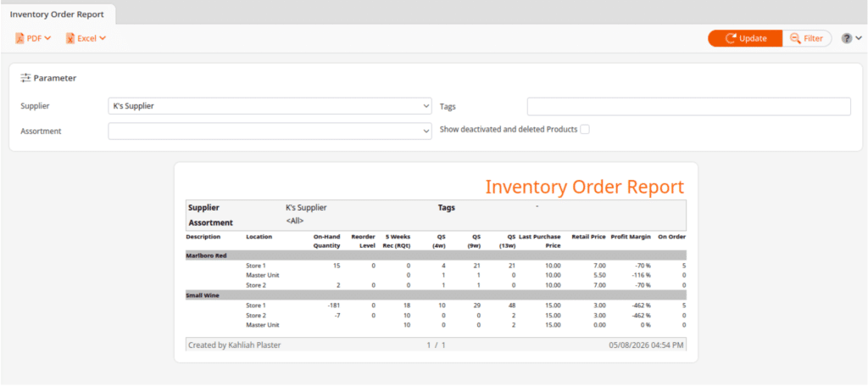Click the 15 on-hand quantity value
The image size is (868, 387).
[337, 266]
